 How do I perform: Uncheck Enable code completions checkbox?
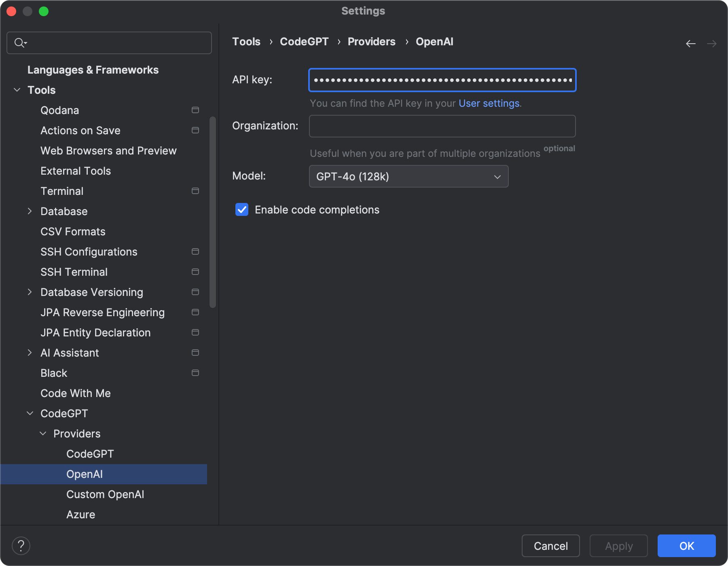click(242, 209)
